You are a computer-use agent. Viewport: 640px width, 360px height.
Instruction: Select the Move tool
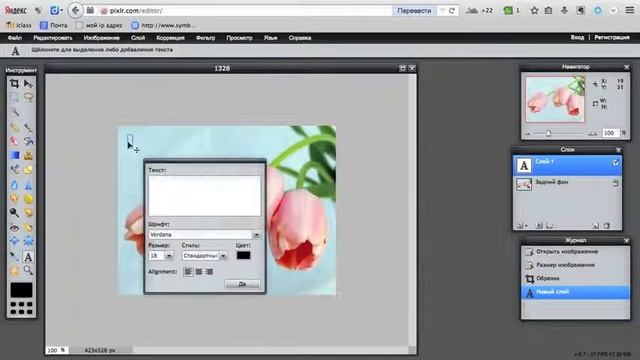[x=28, y=84]
